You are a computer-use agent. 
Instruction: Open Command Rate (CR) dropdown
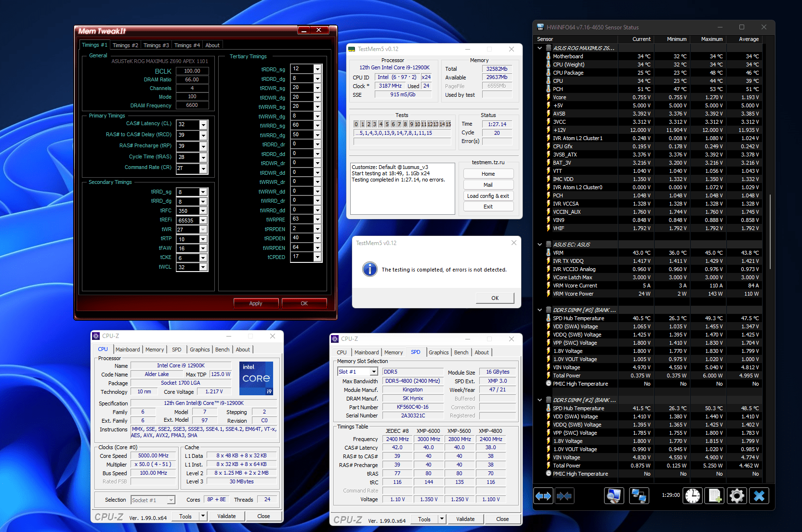[x=203, y=169]
